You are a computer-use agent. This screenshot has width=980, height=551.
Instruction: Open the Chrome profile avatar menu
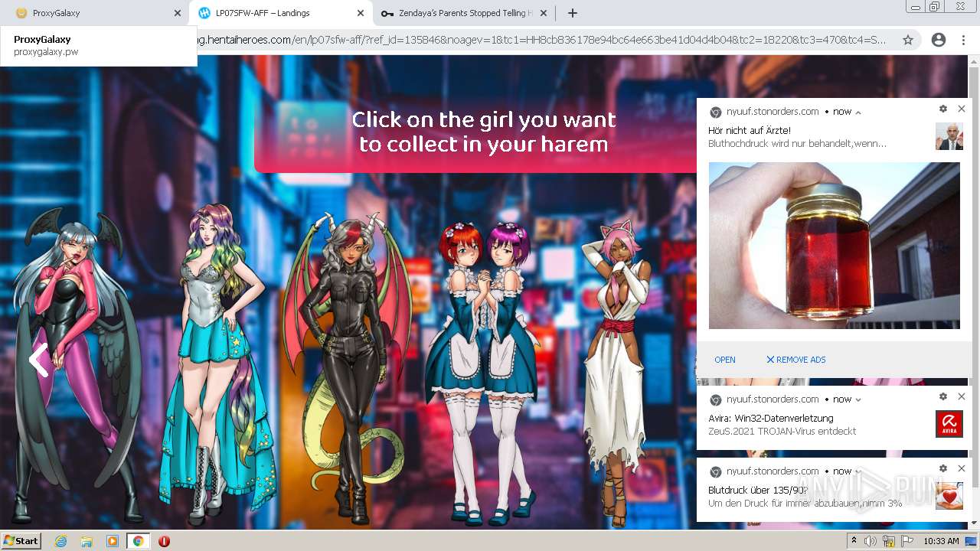(938, 40)
